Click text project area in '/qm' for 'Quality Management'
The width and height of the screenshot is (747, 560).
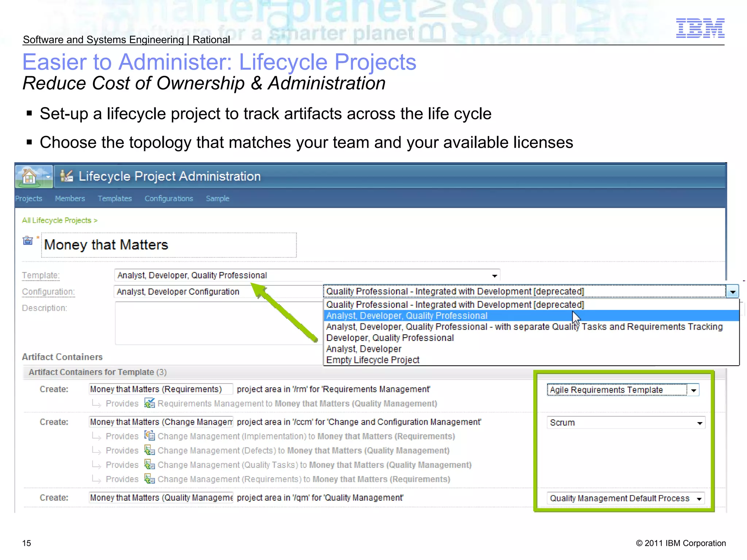(320, 498)
